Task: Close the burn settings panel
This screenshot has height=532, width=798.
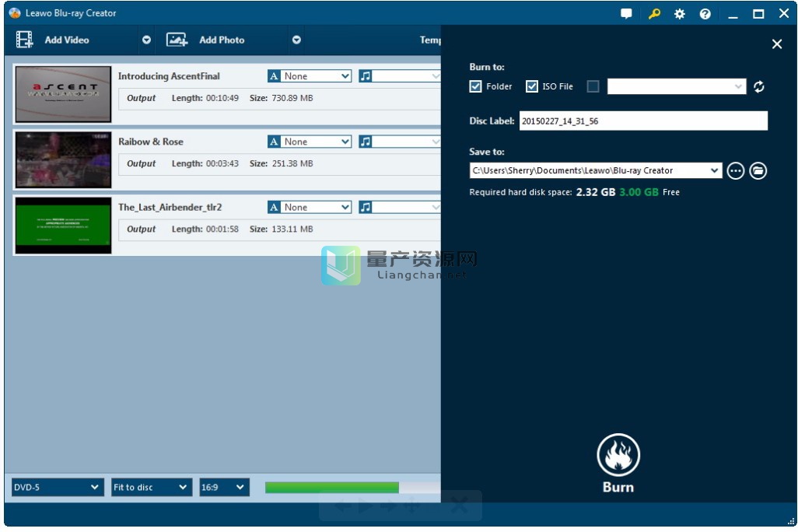Action: coord(777,44)
